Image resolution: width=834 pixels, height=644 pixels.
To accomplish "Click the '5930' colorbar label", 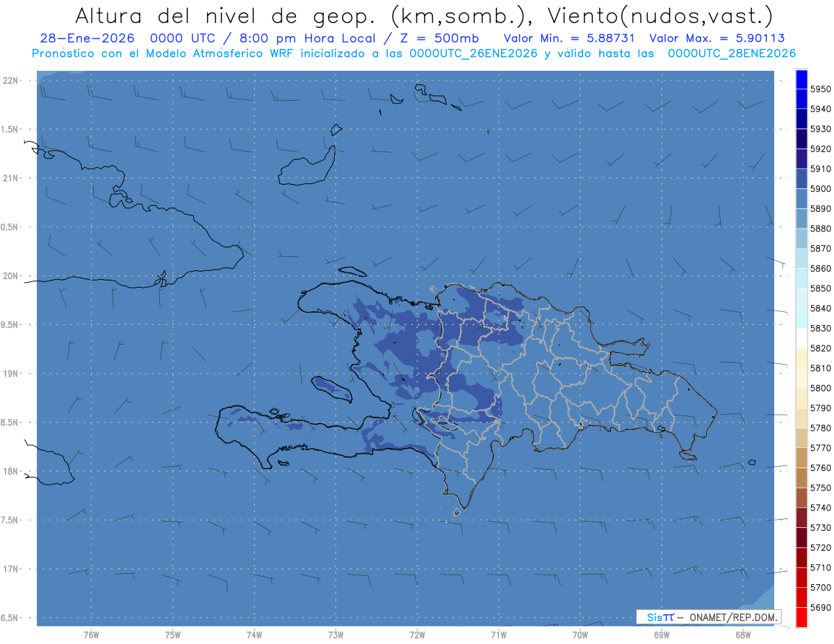I will tap(820, 129).
